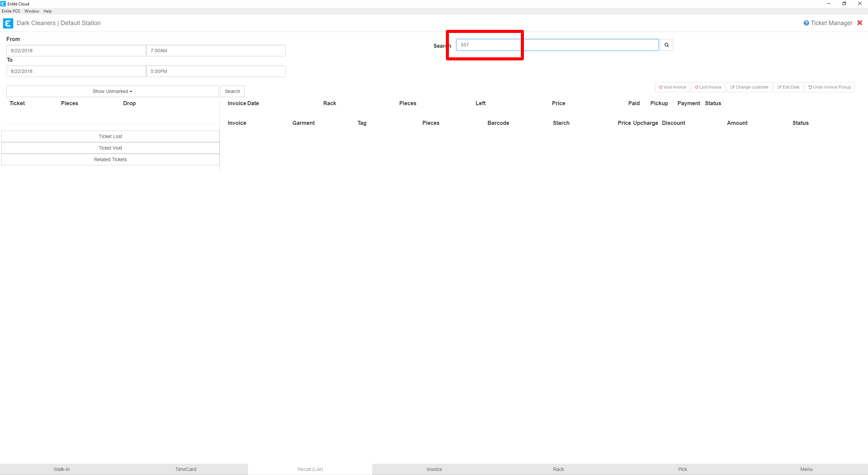Click Edit Date button

[788, 87]
